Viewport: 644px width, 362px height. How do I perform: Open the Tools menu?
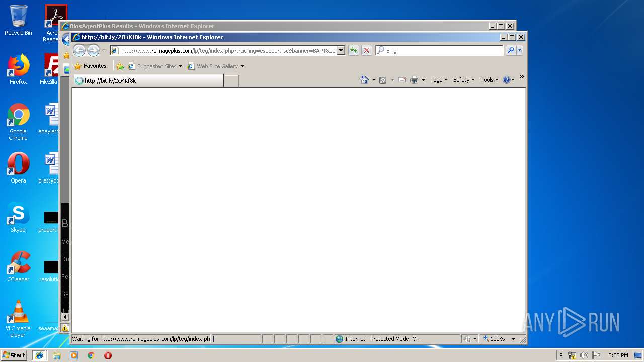point(489,80)
